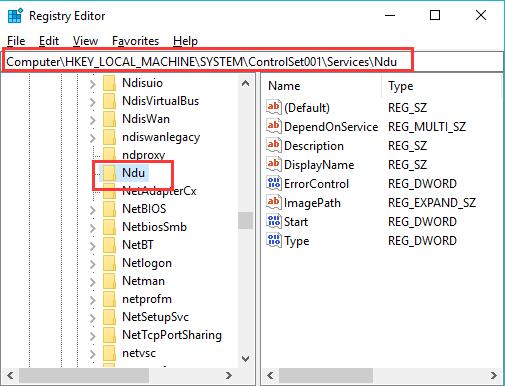Click the tree pane scroll up arrow

(x=246, y=83)
